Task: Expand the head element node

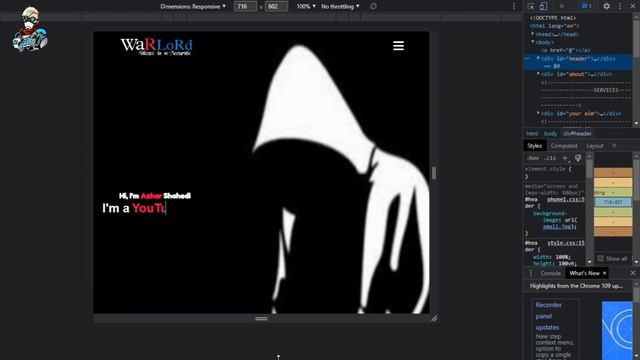Action: (533, 34)
